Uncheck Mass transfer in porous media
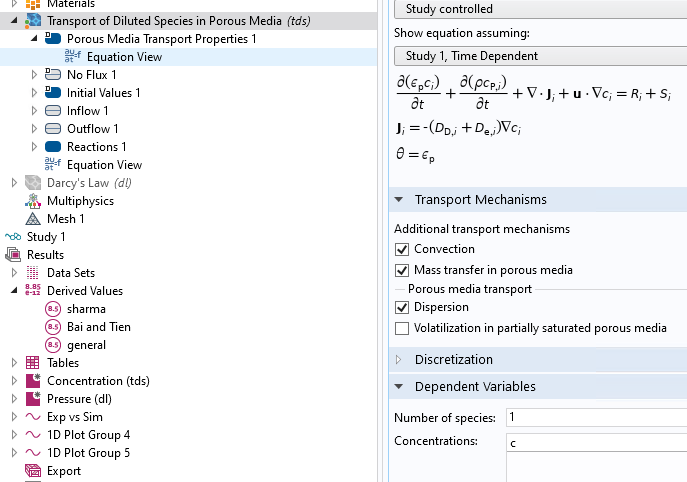The width and height of the screenshot is (687, 482). 402,270
